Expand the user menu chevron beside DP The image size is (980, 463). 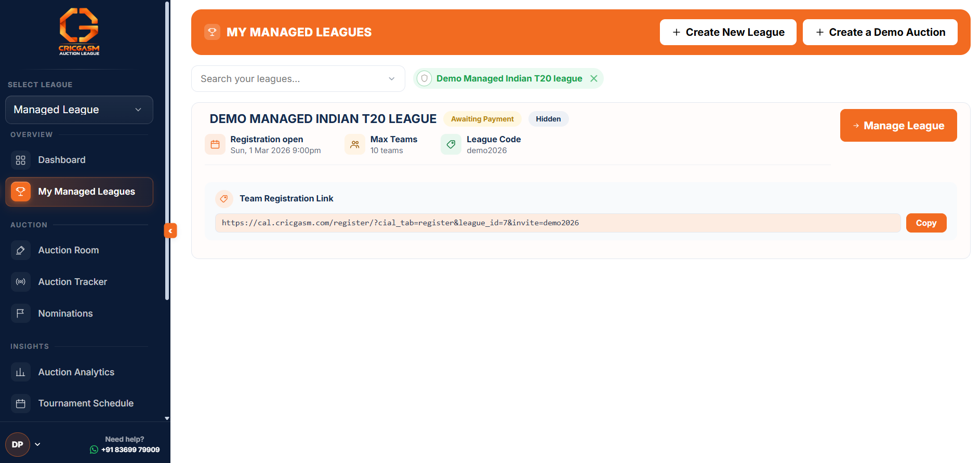pos(37,444)
